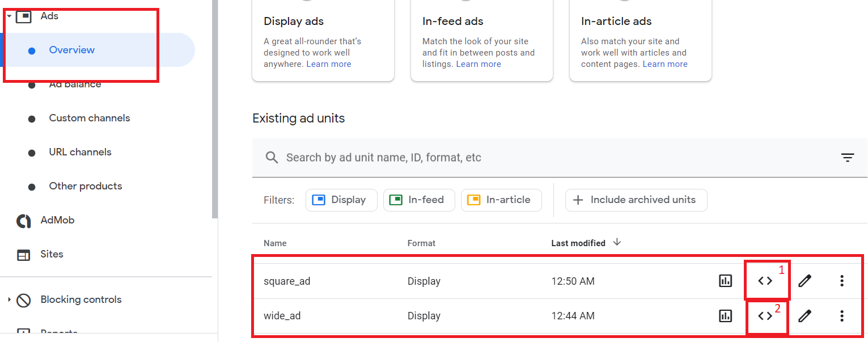This screenshot has height=342, width=868.
Task: Open the code snippet for wide_ad
Action: (767, 316)
